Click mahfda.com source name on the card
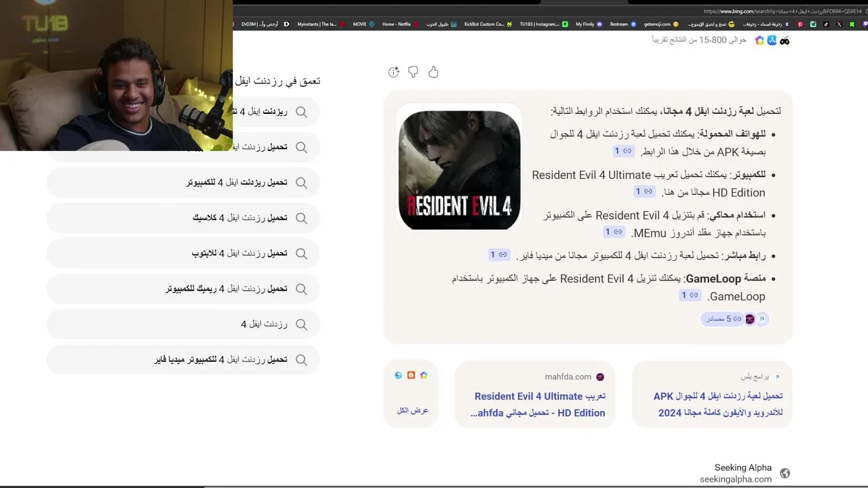Viewport: 868px width, 488px height. 568,377
